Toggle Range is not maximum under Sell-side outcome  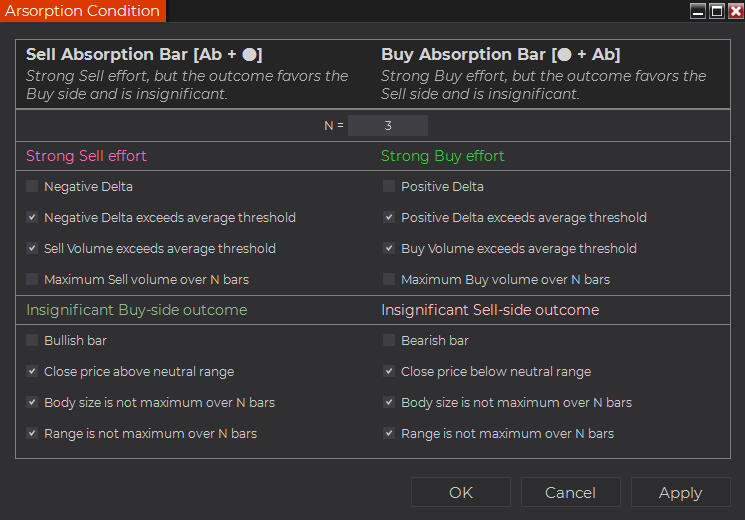[x=390, y=434]
